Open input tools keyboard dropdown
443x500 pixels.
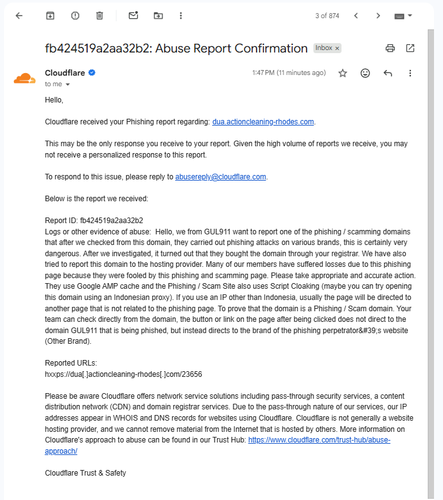click(403, 16)
